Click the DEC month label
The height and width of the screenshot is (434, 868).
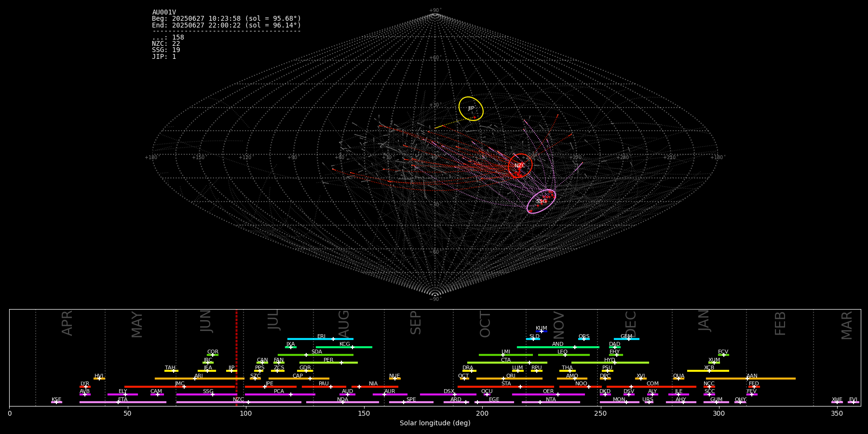coord(631,324)
